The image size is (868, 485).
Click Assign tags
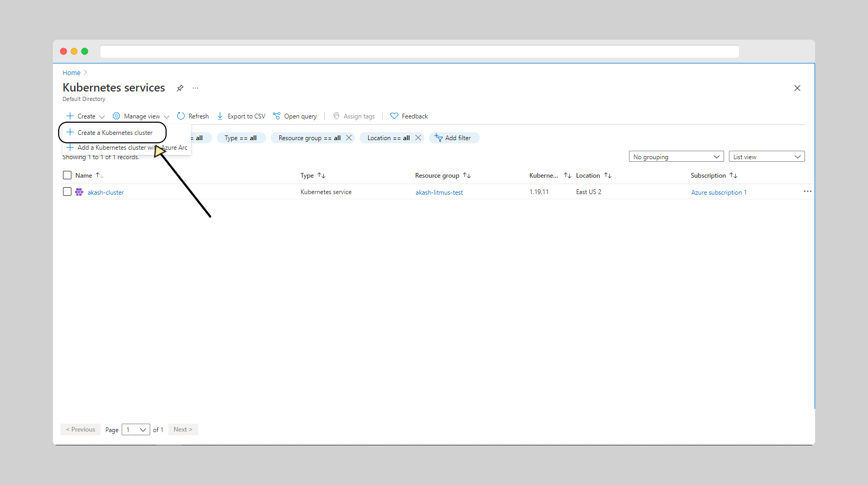(x=354, y=116)
